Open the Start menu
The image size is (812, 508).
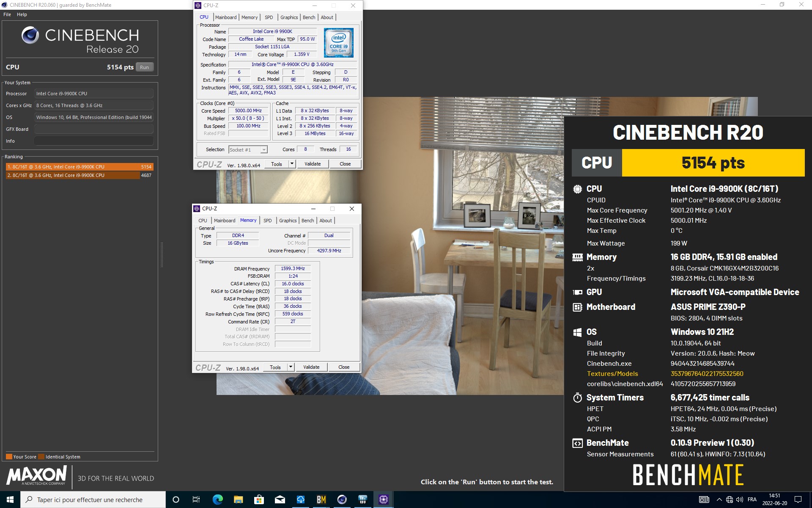(x=10, y=500)
